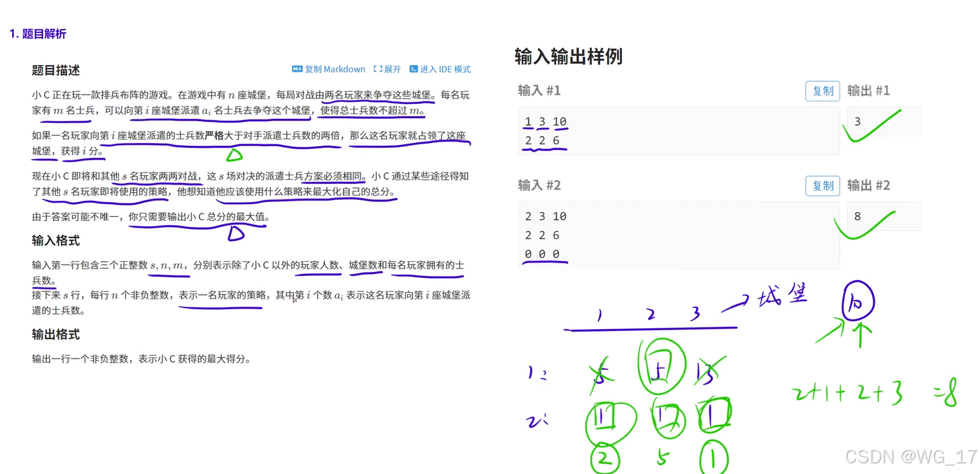The height and width of the screenshot is (474, 980).
Task: Click the line 1 3 10 in 输入 #1
Action: tap(545, 122)
